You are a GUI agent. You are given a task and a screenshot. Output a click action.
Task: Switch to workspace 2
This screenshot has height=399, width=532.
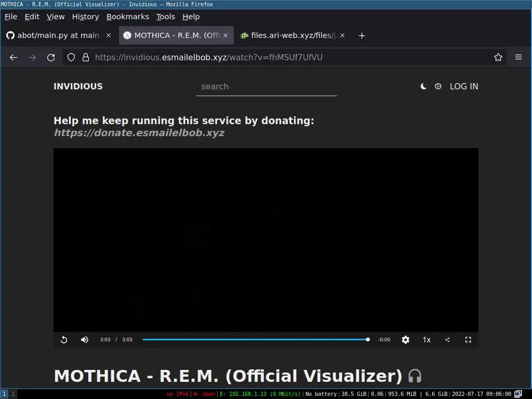click(x=13, y=394)
